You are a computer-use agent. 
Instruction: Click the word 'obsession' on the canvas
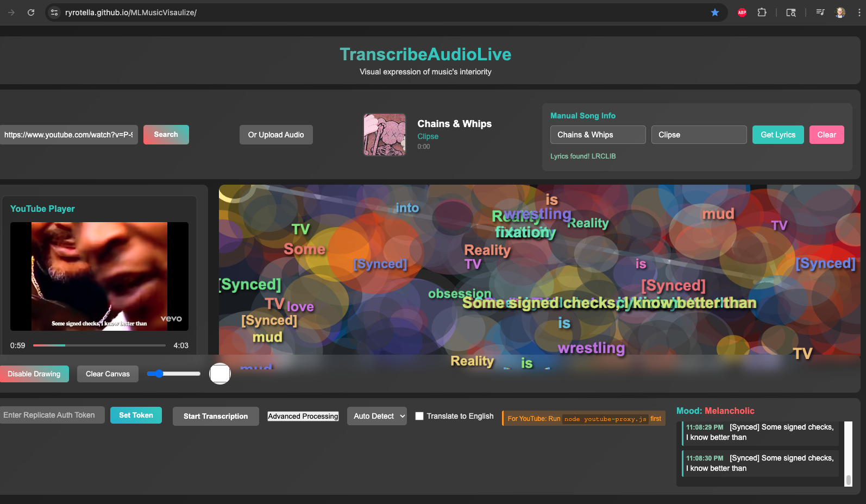click(460, 294)
